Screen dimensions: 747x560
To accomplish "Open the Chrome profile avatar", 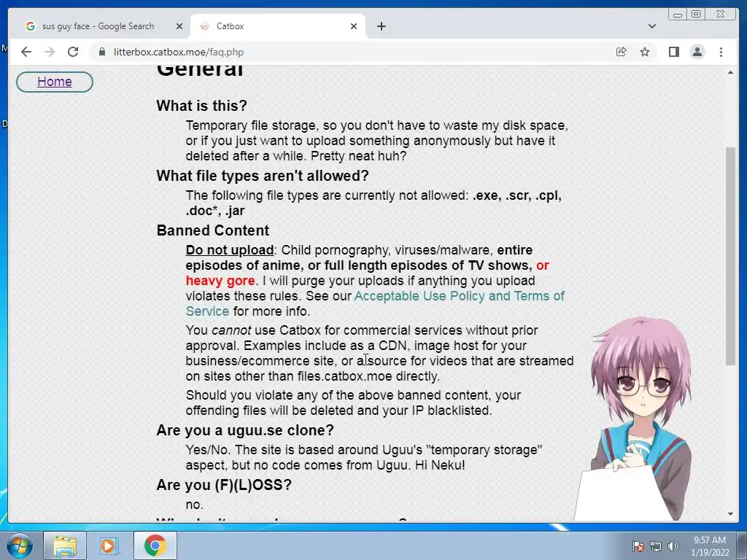I will pos(697,52).
